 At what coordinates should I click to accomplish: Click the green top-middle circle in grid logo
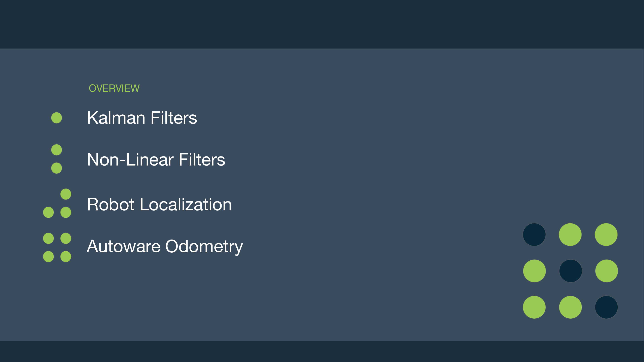tap(570, 234)
